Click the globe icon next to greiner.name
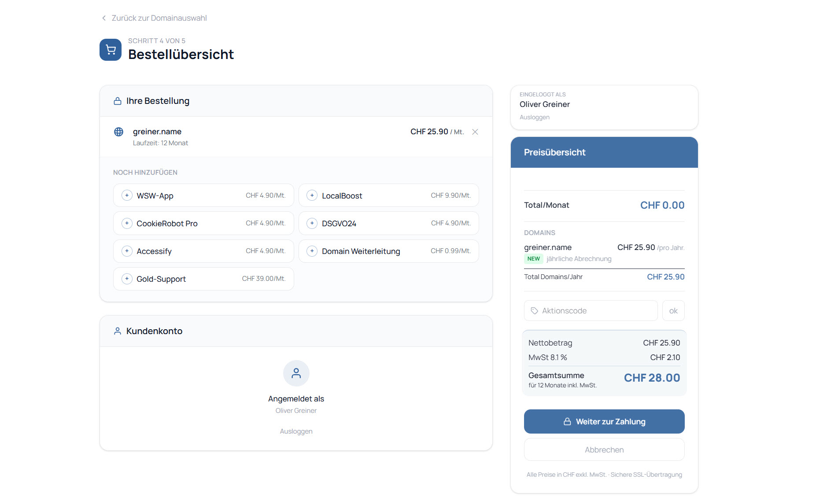Image resolution: width=816 pixels, height=504 pixels. pyautogui.click(x=118, y=132)
